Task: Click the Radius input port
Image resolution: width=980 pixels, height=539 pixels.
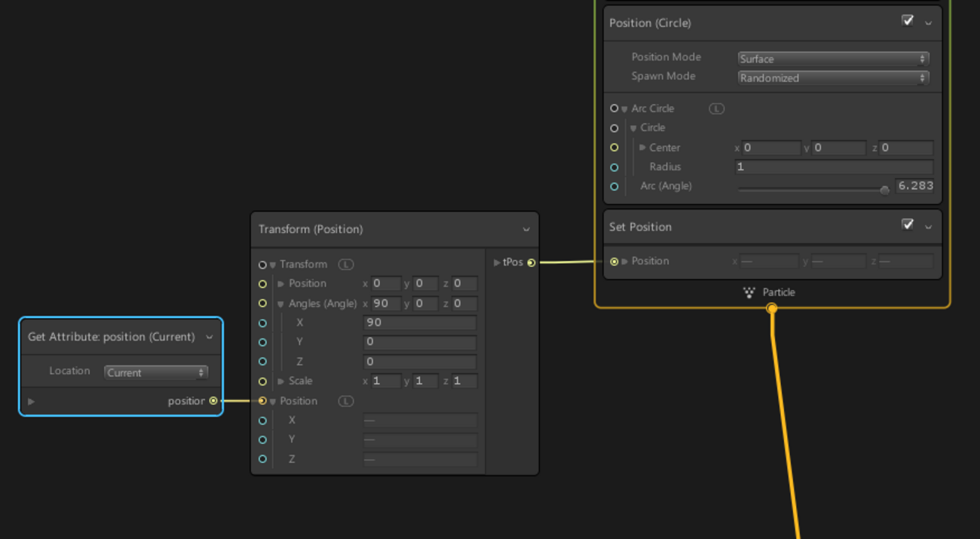Action: pyautogui.click(x=614, y=167)
